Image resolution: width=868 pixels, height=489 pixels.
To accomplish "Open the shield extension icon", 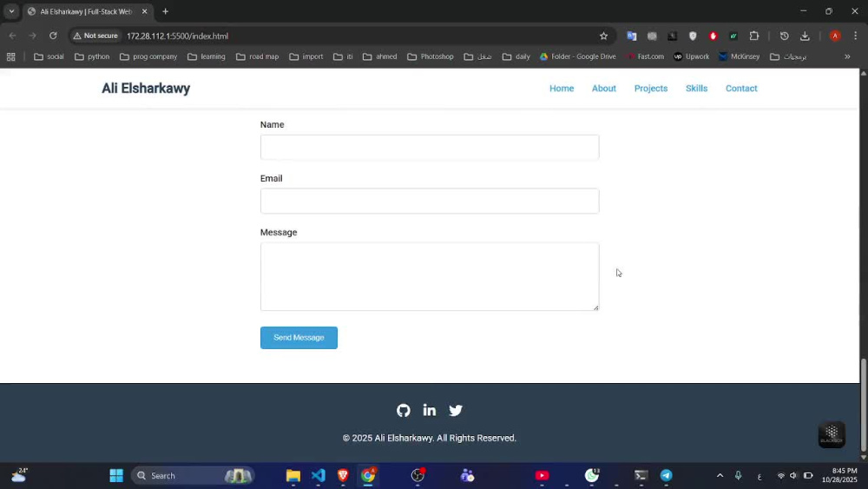I will pyautogui.click(x=693, y=36).
